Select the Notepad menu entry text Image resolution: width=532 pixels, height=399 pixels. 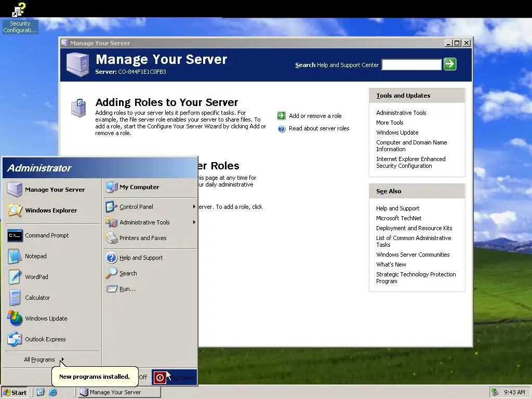(x=36, y=256)
